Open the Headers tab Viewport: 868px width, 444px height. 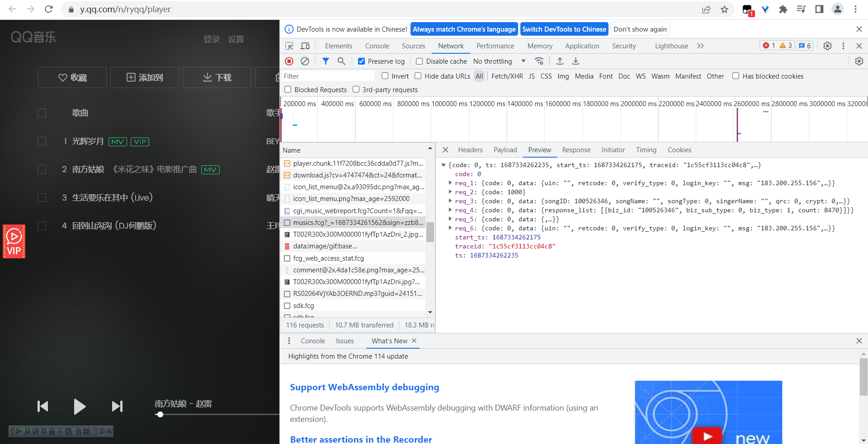[470, 150]
